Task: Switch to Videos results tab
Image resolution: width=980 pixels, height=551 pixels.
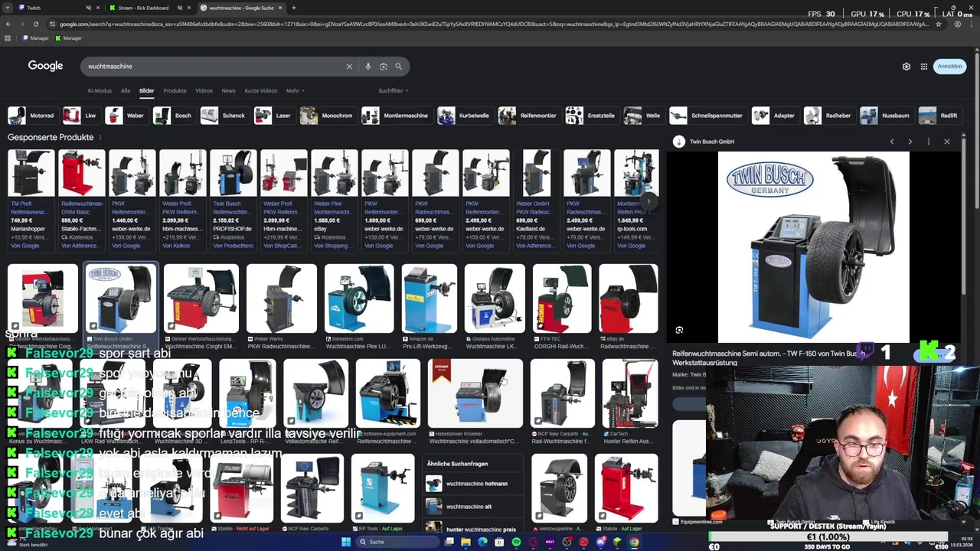Action: tap(204, 90)
